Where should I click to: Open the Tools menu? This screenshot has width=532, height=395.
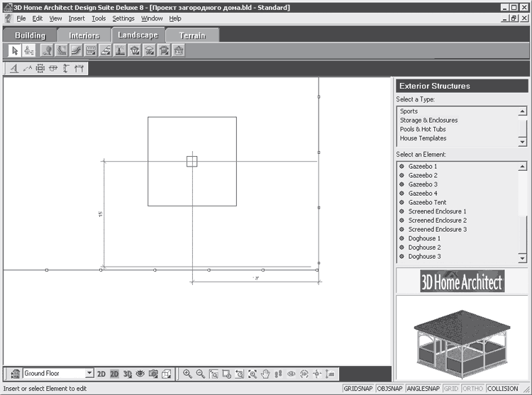99,18
